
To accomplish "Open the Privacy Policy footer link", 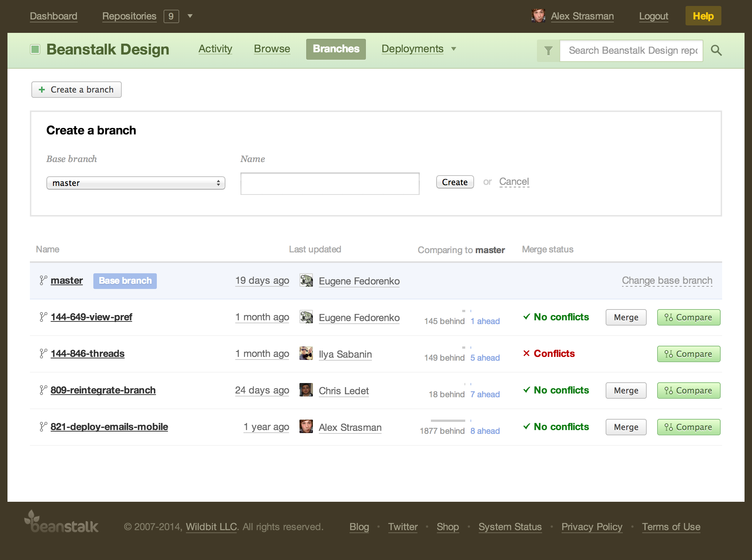I will pyautogui.click(x=592, y=527).
